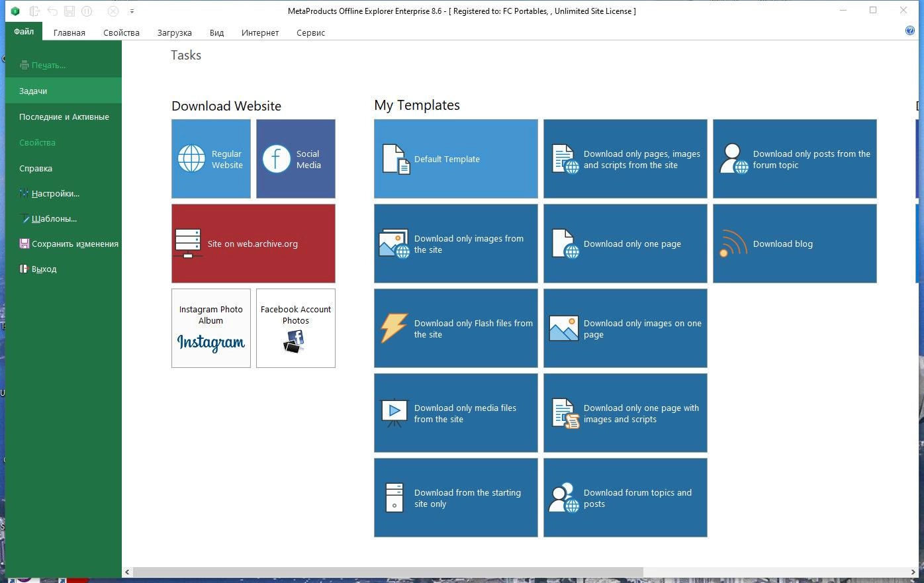The image size is (924, 583).
Task: Click the sidebar Свойства entry
Action: click(64, 142)
